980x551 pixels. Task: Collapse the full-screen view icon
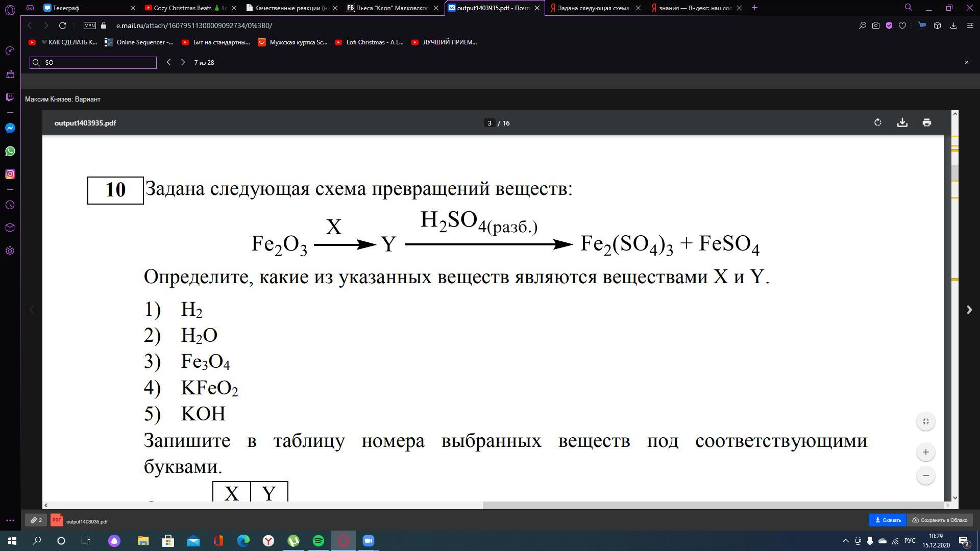[x=925, y=421]
